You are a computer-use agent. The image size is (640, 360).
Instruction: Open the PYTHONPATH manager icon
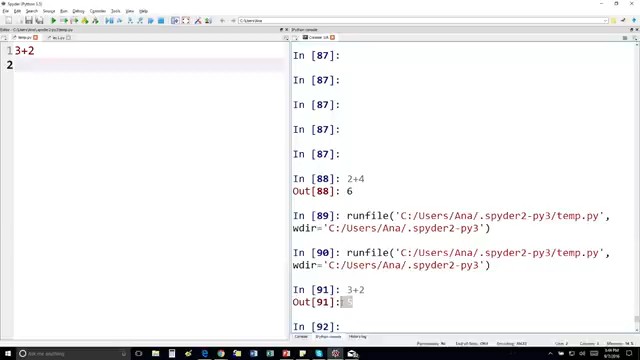pos(208,20)
